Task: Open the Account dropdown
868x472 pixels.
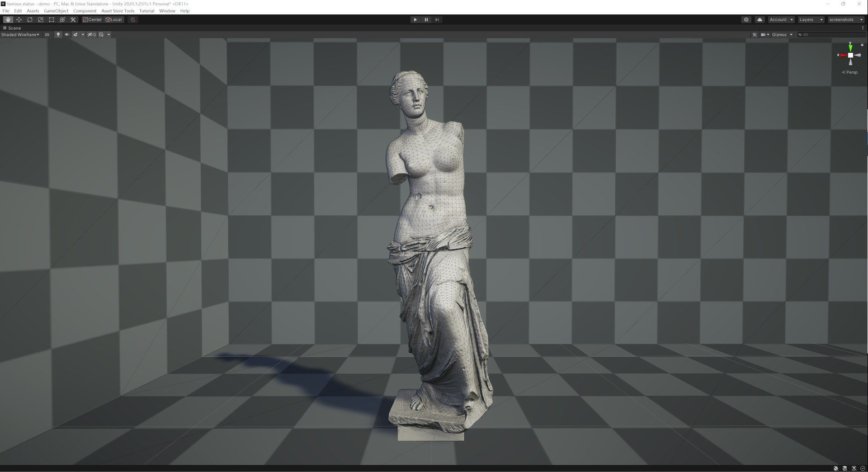Action: tap(781, 19)
